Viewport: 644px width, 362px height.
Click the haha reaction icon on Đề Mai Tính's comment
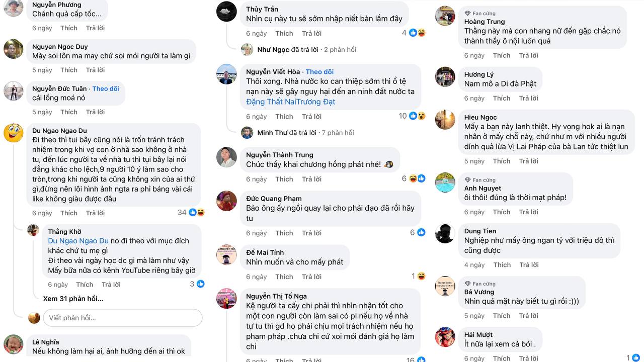coord(421,277)
